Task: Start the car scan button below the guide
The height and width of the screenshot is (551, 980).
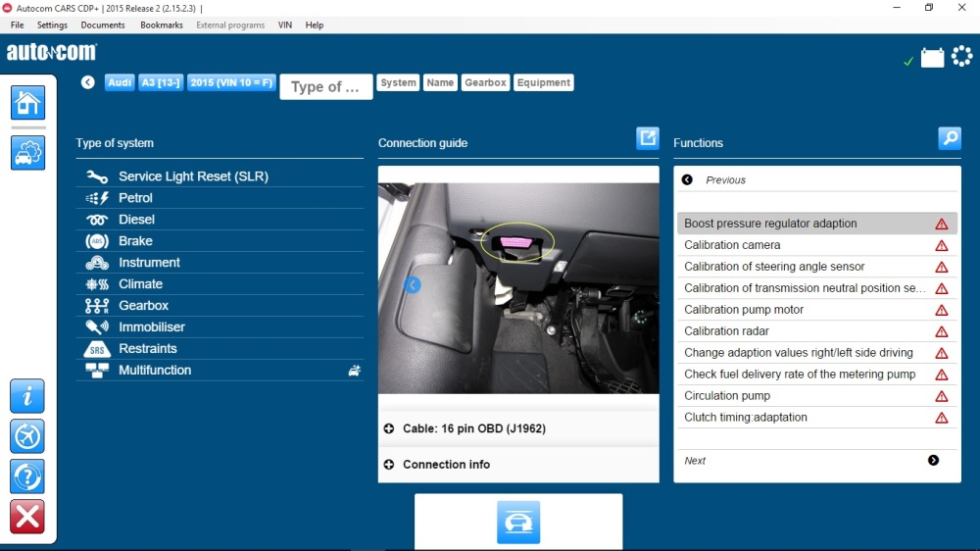Action: click(x=518, y=522)
